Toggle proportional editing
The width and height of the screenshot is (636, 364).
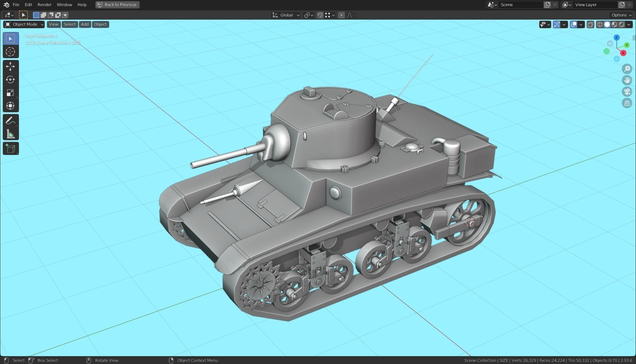click(341, 15)
